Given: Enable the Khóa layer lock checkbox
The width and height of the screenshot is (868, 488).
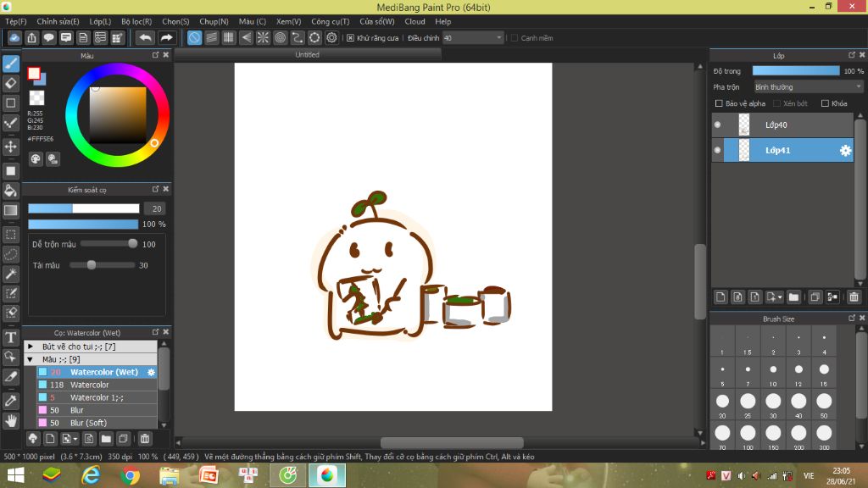Looking at the screenshot, I should click(825, 103).
